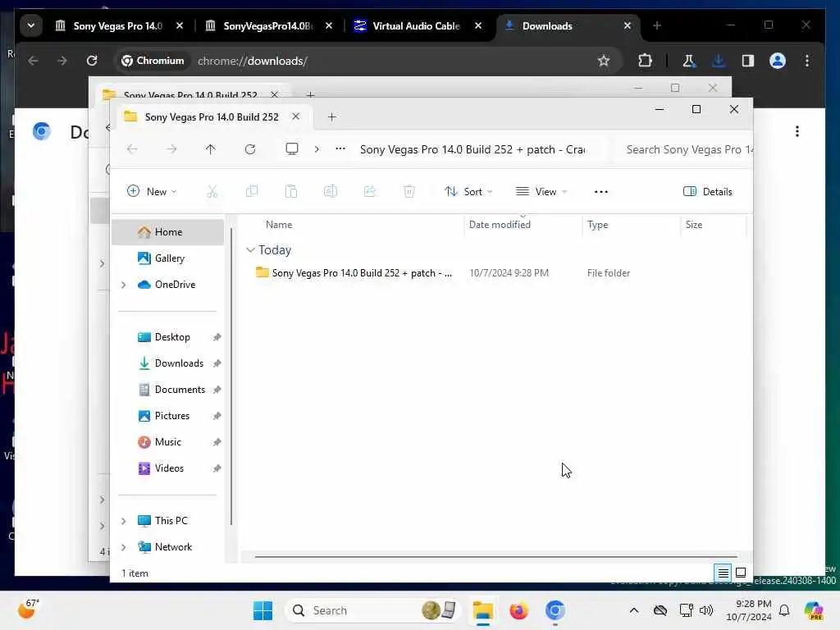Open a new Chromium tab

click(x=657, y=25)
